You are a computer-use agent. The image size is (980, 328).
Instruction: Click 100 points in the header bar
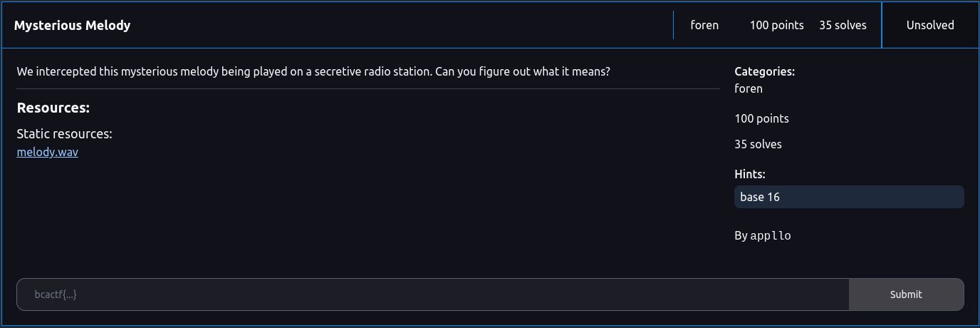click(776, 25)
